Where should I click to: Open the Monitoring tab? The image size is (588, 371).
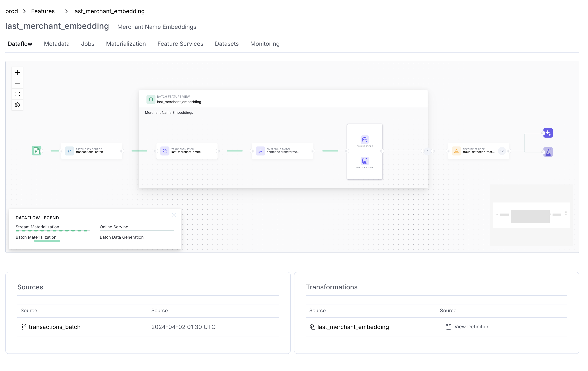[x=265, y=44]
